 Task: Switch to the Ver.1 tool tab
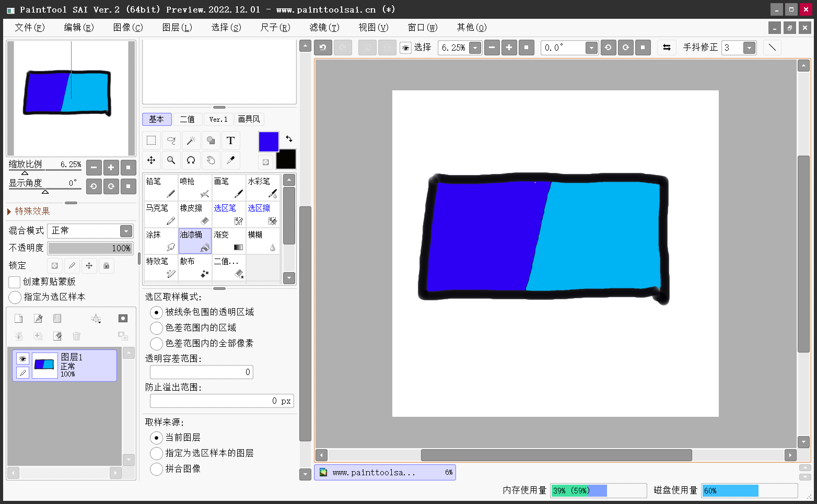pyautogui.click(x=218, y=119)
